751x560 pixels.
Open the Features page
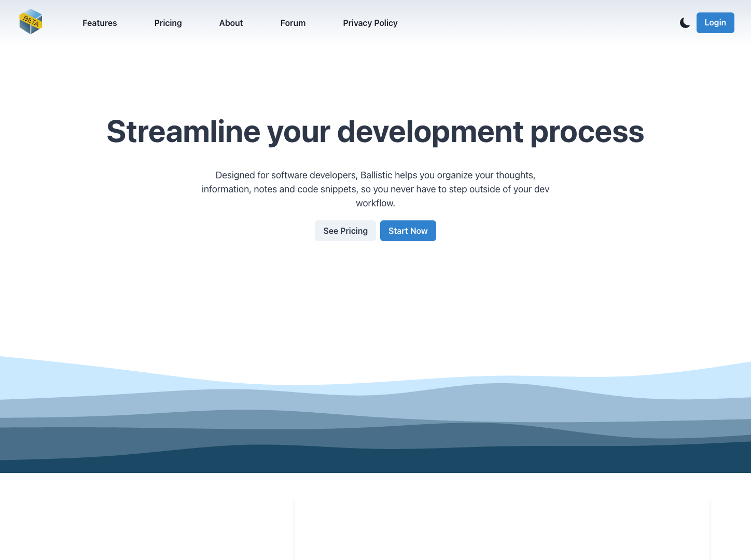pyautogui.click(x=100, y=23)
